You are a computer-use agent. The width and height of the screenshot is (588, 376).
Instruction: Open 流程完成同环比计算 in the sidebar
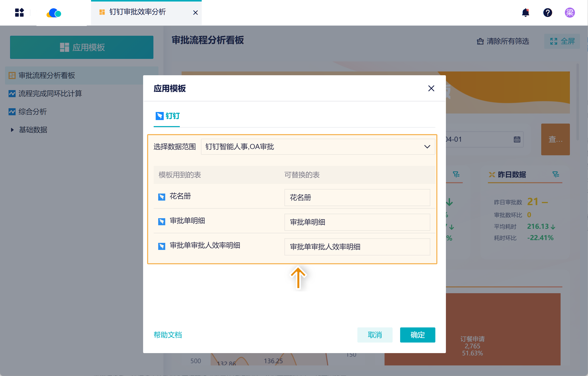click(x=50, y=93)
